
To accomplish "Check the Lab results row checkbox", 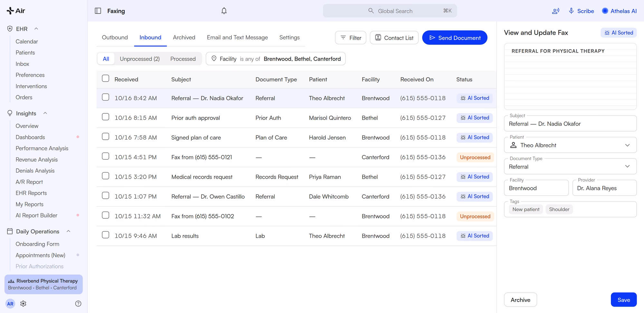I will (106, 235).
